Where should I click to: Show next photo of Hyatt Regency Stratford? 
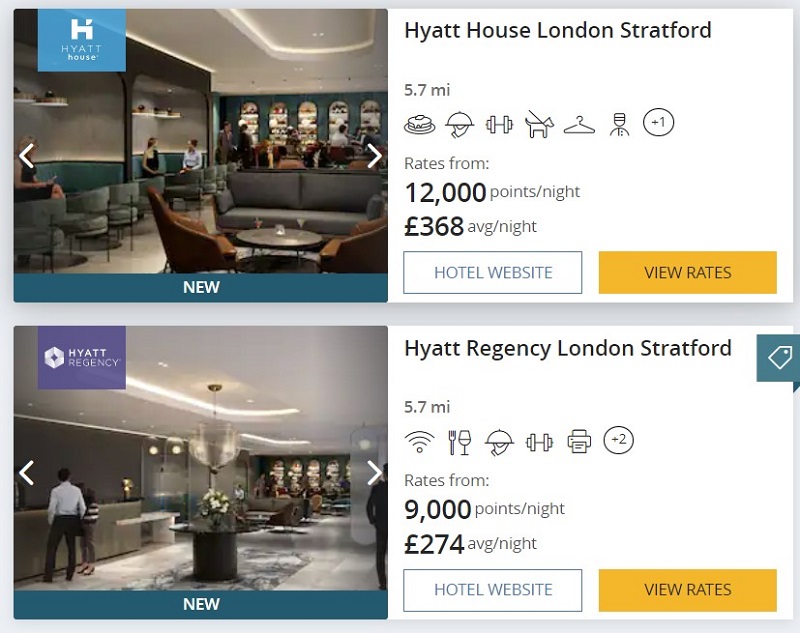pos(374,473)
